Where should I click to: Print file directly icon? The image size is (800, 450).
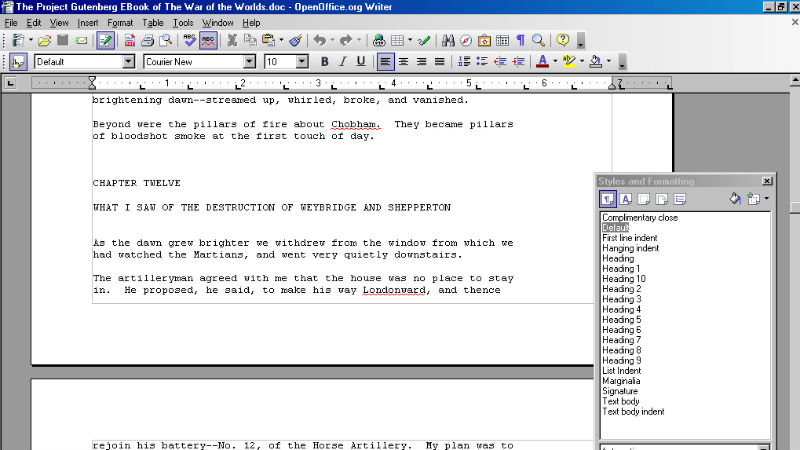tap(147, 40)
